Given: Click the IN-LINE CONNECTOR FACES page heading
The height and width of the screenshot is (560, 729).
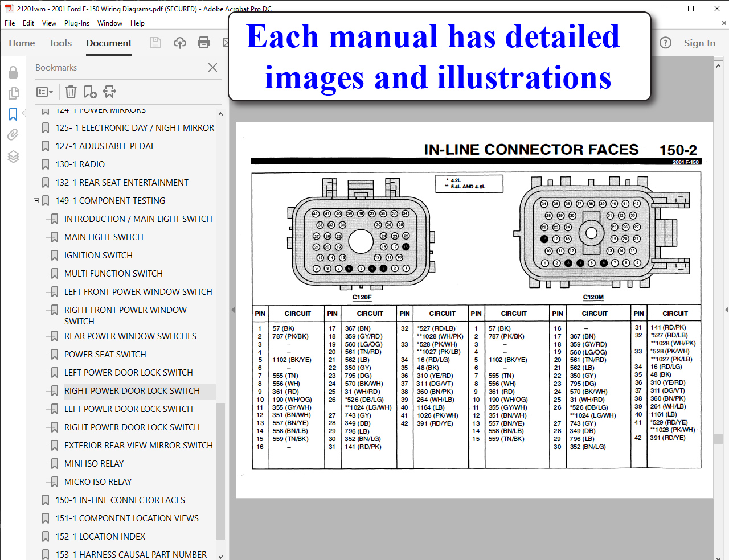Looking at the screenshot, I should tap(531, 150).
